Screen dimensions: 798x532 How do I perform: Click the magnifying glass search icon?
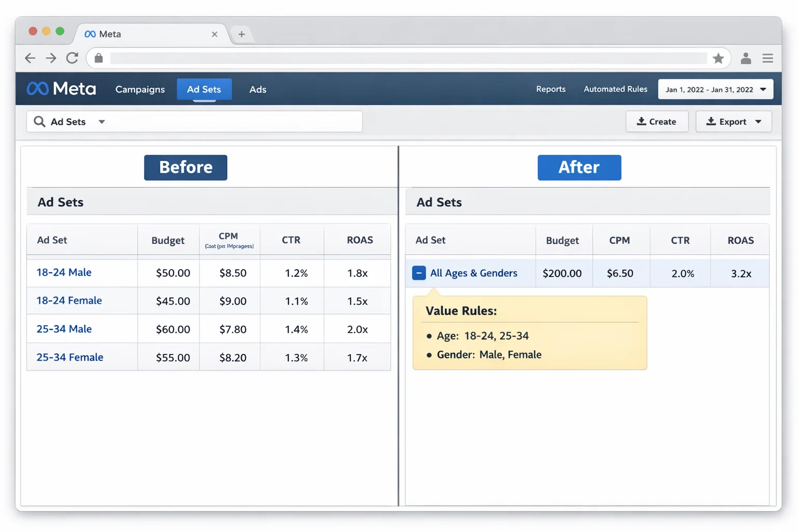pos(39,121)
